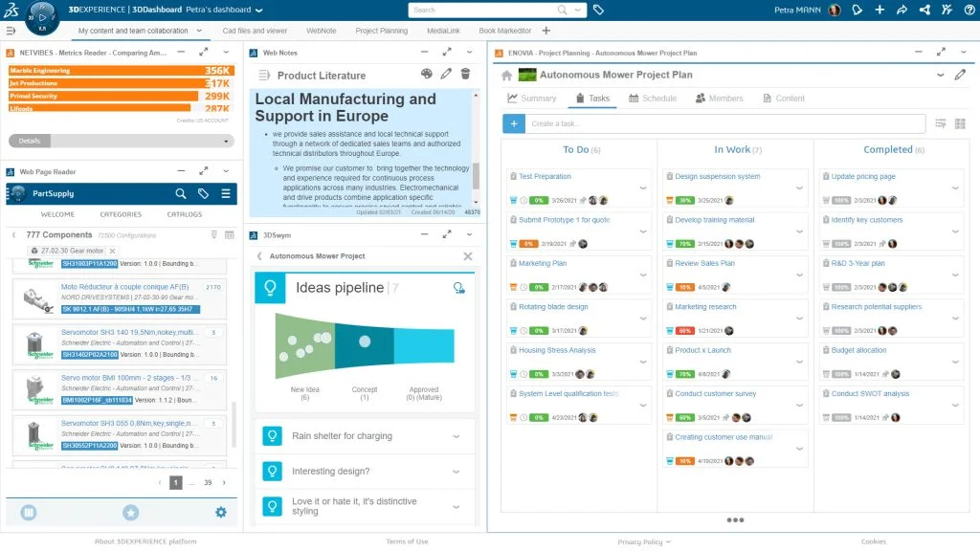Expand the Test Preparation task card
Screen dimensions: 980x551
point(643,188)
